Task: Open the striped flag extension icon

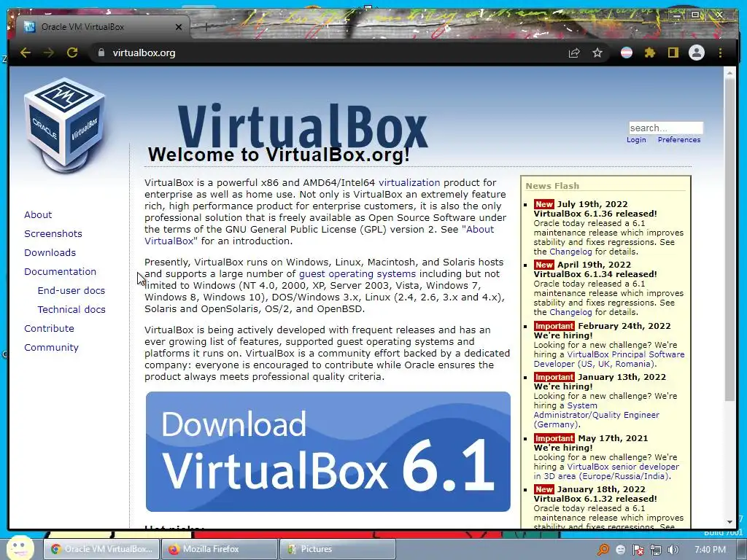Action: tap(627, 52)
